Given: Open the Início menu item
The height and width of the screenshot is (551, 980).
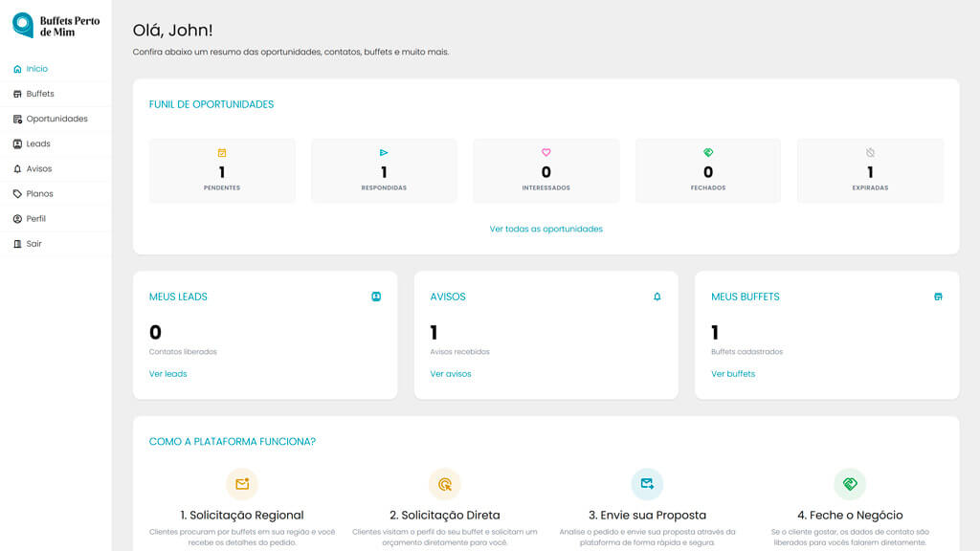Looking at the screenshot, I should [56, 69].
